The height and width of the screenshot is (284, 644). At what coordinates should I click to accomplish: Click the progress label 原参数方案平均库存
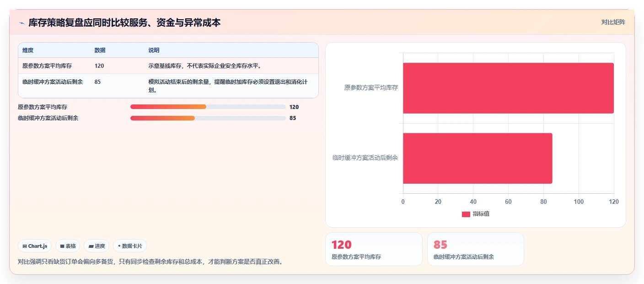coord(43,107)
